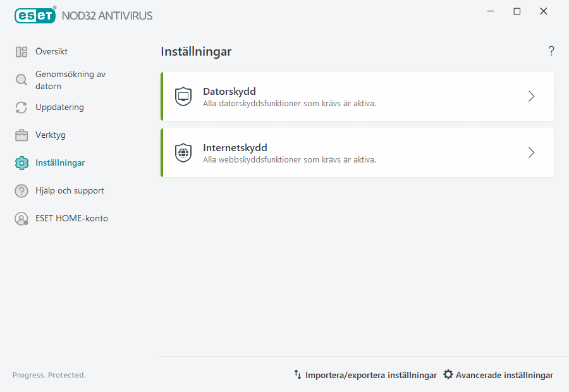Viewport: 569px width, 392px height.
Task: Click the ESET logo in the header
Action: point(35,15)
